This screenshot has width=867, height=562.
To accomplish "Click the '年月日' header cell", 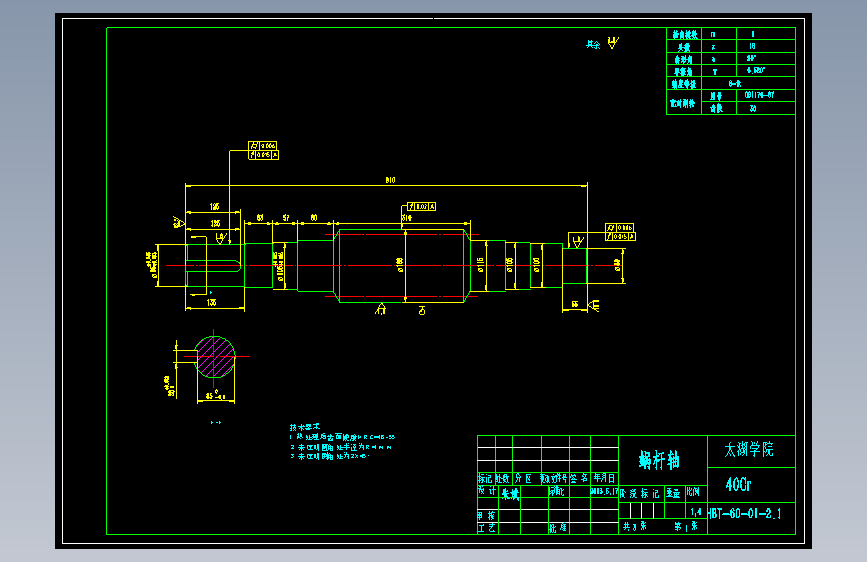I will [x=604, y=478].
